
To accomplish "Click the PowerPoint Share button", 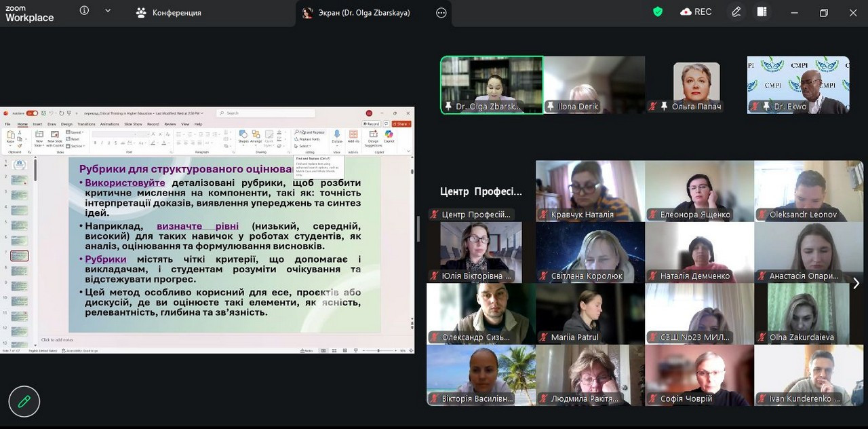I will point(401,124).
